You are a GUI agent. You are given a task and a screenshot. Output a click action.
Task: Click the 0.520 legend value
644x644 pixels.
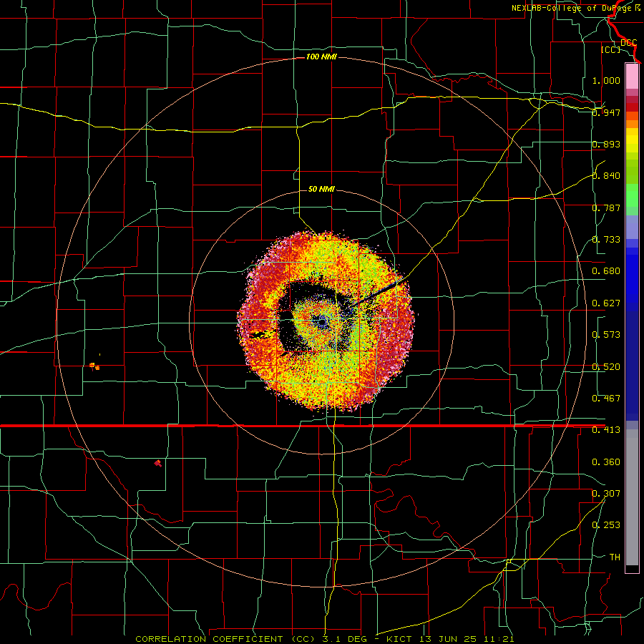coord(606,367)
